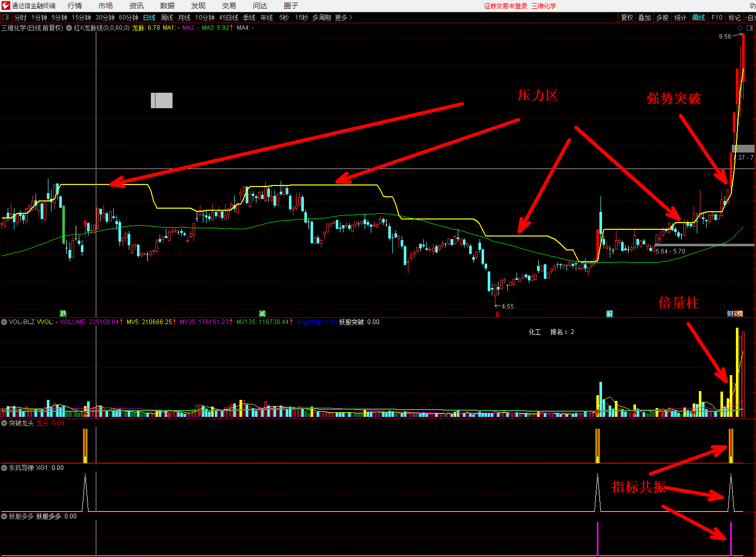Screen dimensions: 756x557
Task: Switch to 60分钟 period
Action: (x=129, y=18)
